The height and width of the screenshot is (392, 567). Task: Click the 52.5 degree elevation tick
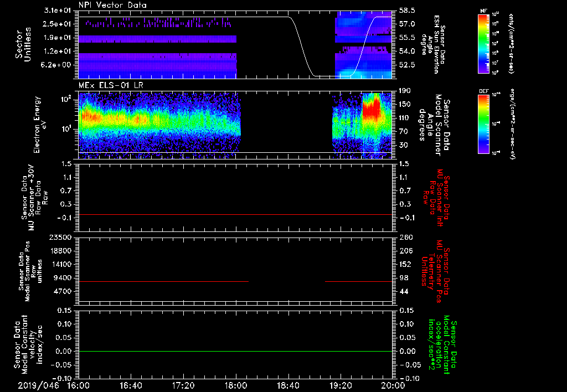(407, 65)
